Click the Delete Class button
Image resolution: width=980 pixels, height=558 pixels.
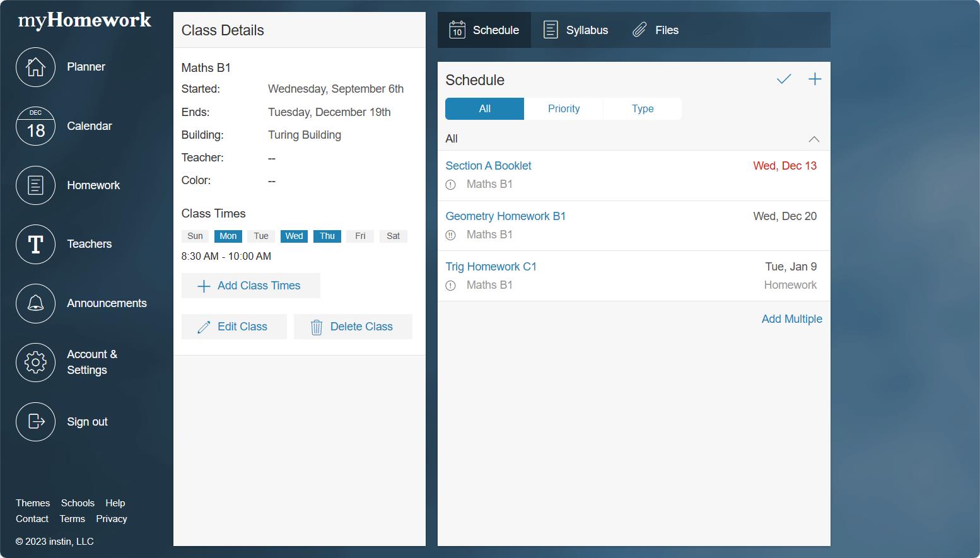353,327
